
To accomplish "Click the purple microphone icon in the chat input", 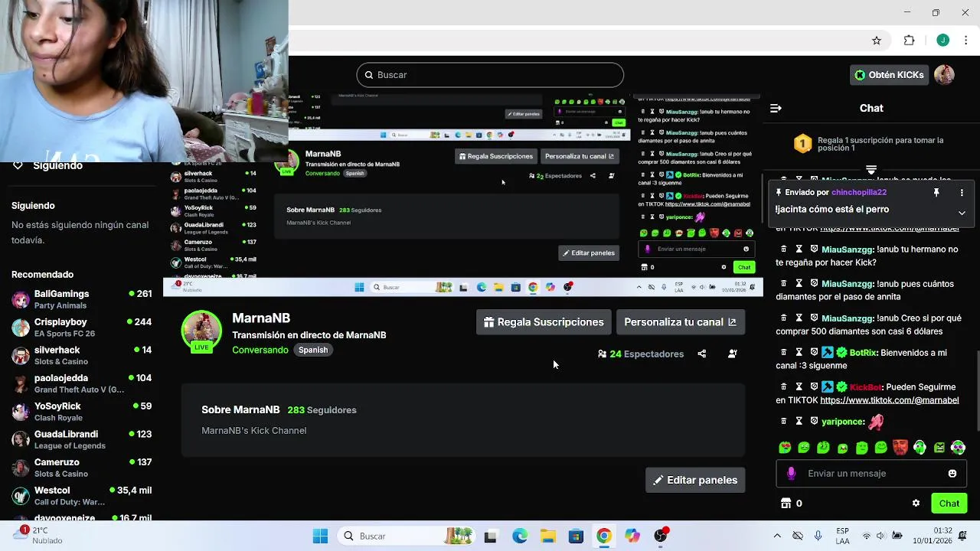I will (x=792, y=474).
